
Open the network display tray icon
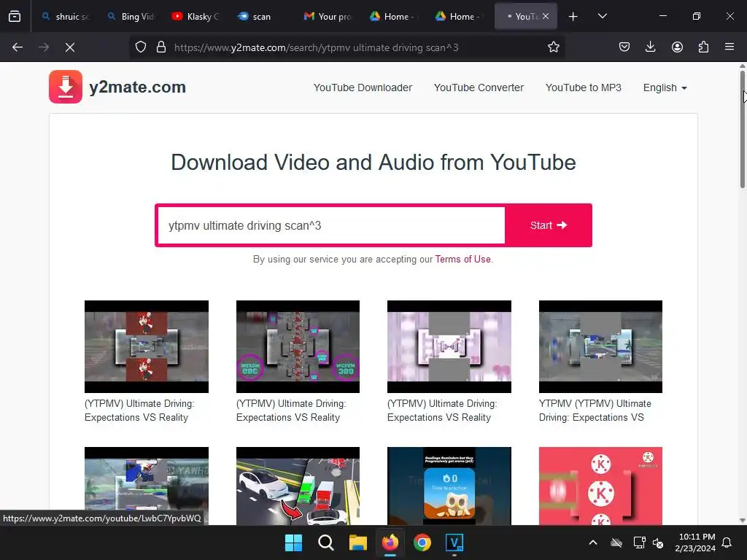[x=639, y=542]
